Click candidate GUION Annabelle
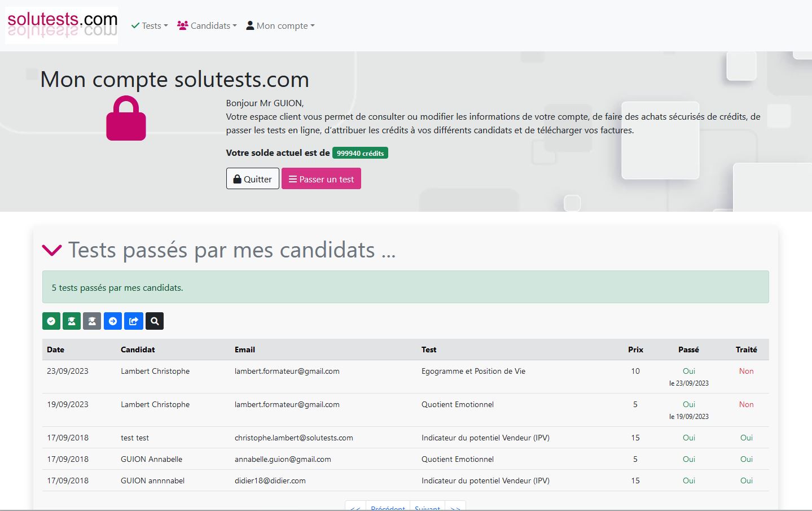812x511 pixels. click(x=151, y=459)
